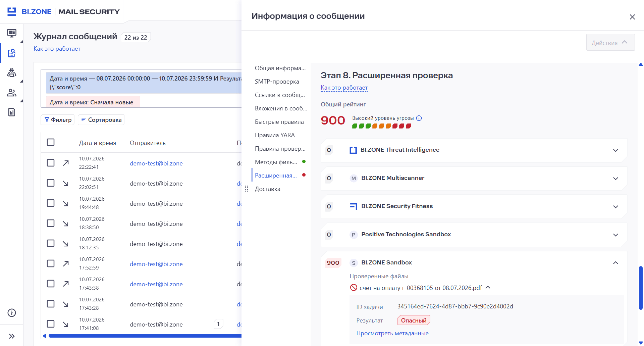Select checkbox for 10.07.2026 17:43:38 message

(x=51, y=284)
